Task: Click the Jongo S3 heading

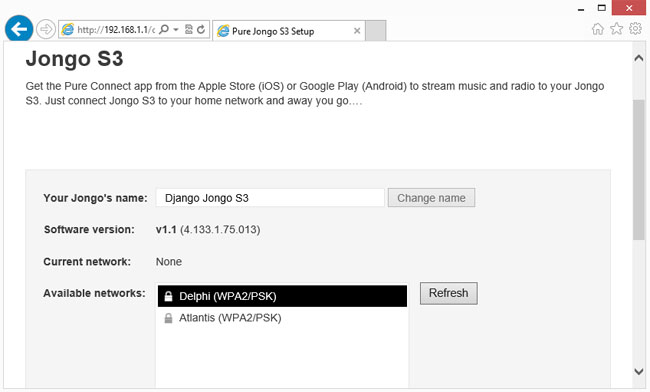Action: coord(75,58)
